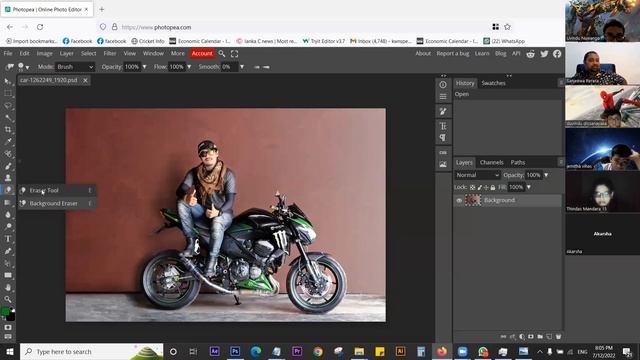Viewport: 640px width, 360px height.
Task: Choose Eraser Tool from flyout
Action: point(57,190)
